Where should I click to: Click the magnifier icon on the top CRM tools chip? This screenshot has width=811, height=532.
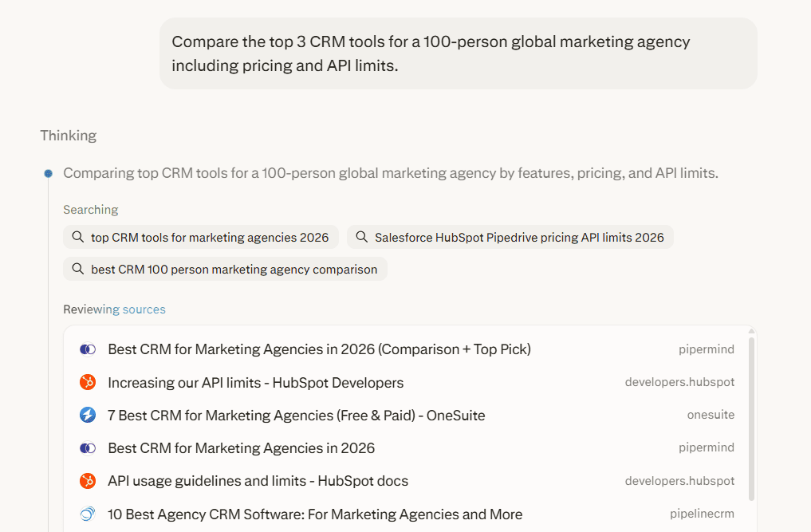(x=78, y=237)
